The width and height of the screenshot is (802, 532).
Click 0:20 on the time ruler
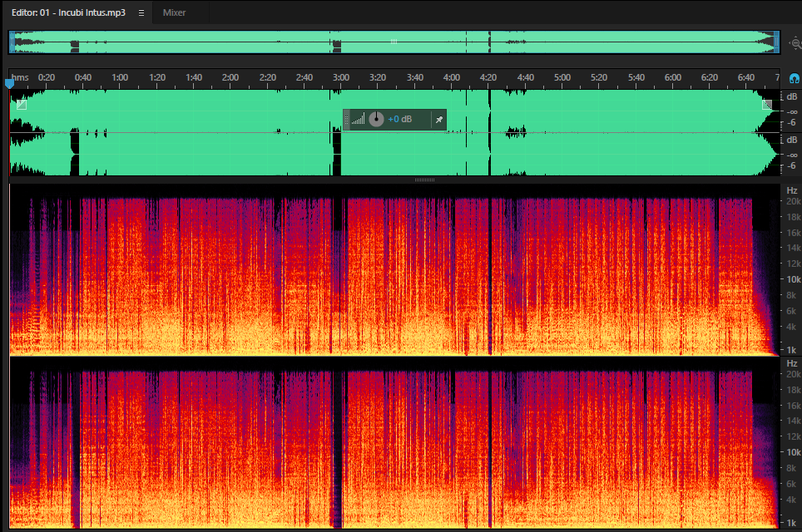point(47,77)
